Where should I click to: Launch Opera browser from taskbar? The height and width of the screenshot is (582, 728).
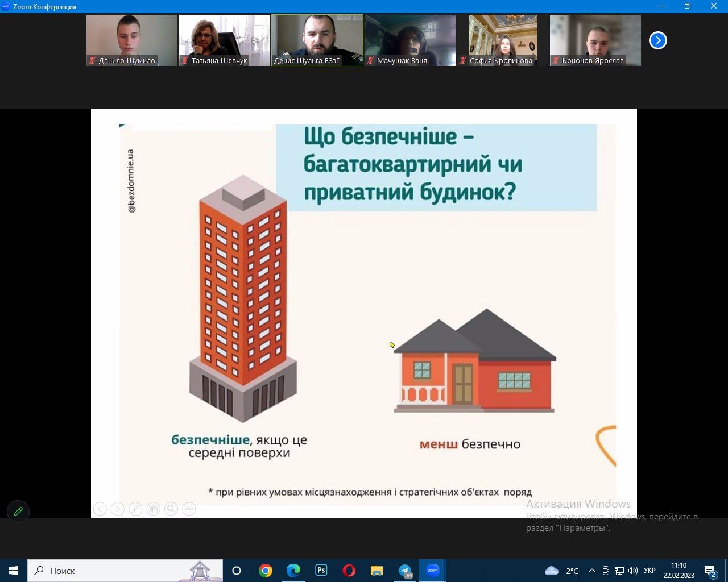(x=349, y=571)
